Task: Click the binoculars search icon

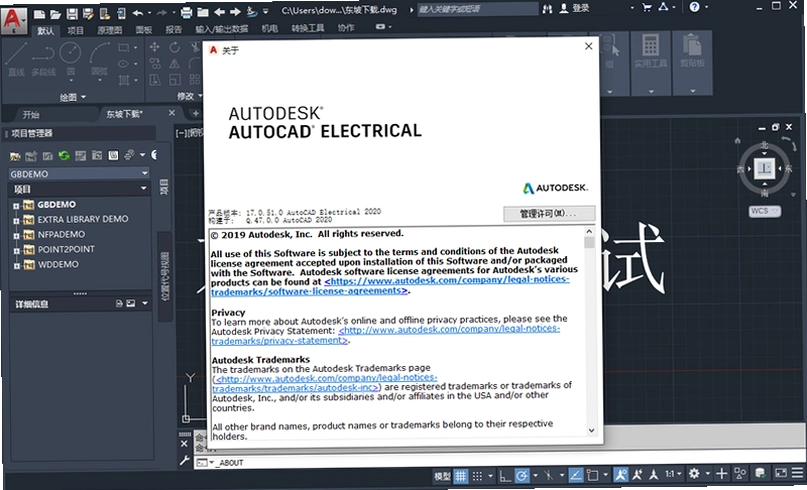Action: 547,9
